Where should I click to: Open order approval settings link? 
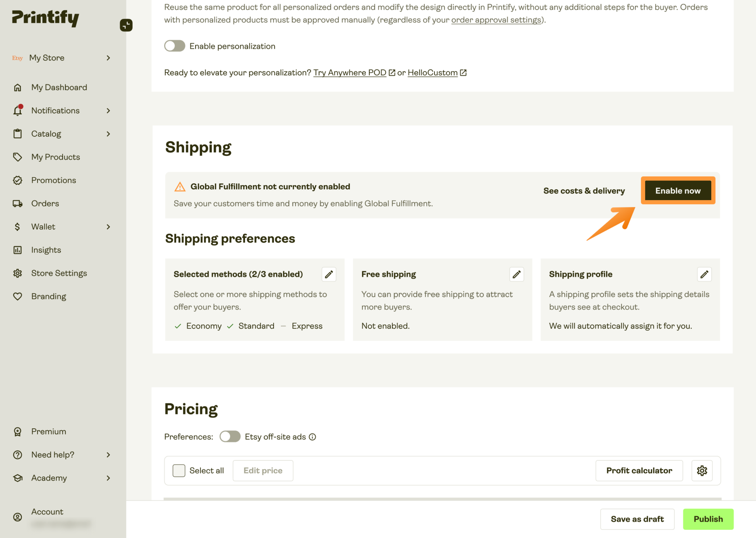[496, 20]
